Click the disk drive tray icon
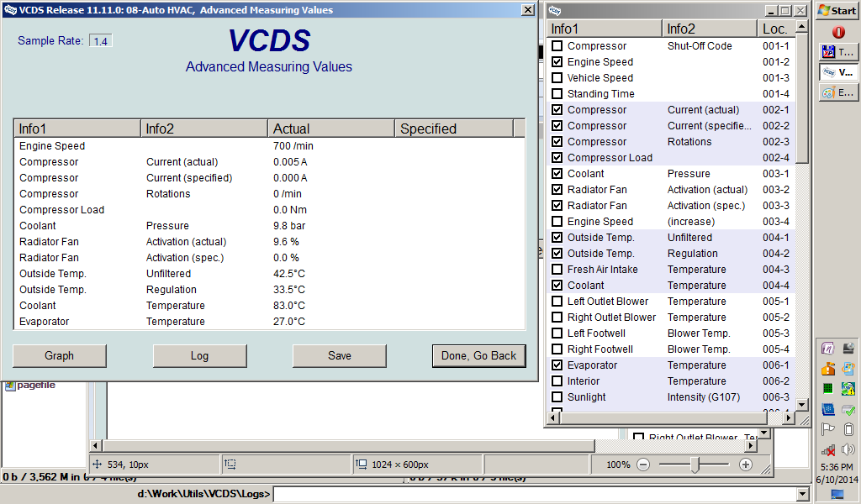Screen dimensions: 861x504 coord(848,348)
